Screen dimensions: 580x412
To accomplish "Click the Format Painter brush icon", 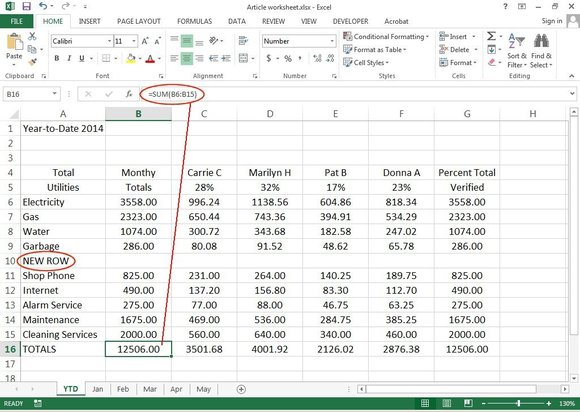I will coord(33,61).
